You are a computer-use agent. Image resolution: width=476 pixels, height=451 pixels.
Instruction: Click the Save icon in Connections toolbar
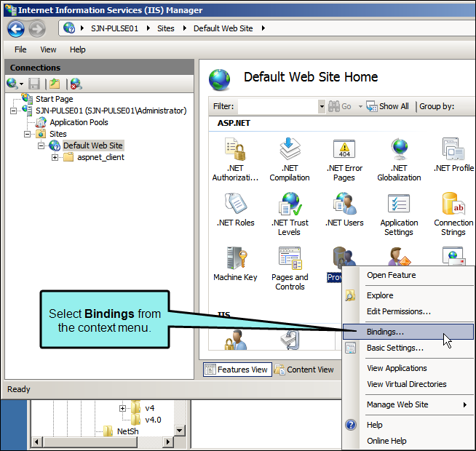[34, 84]
